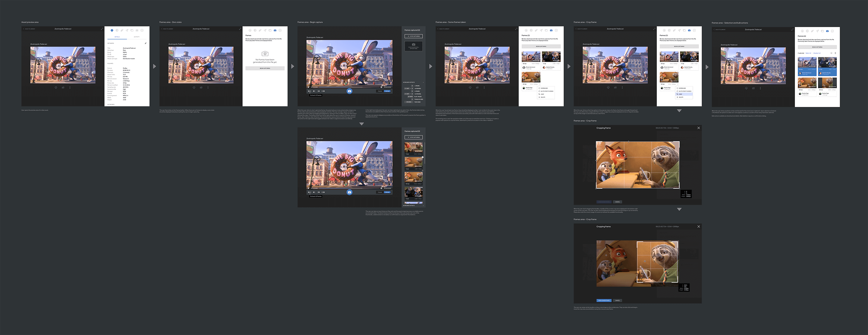Click forward 10 frames control in top Begin capture
This screenshot has width=868, height=335.
[x=323, y=91]
